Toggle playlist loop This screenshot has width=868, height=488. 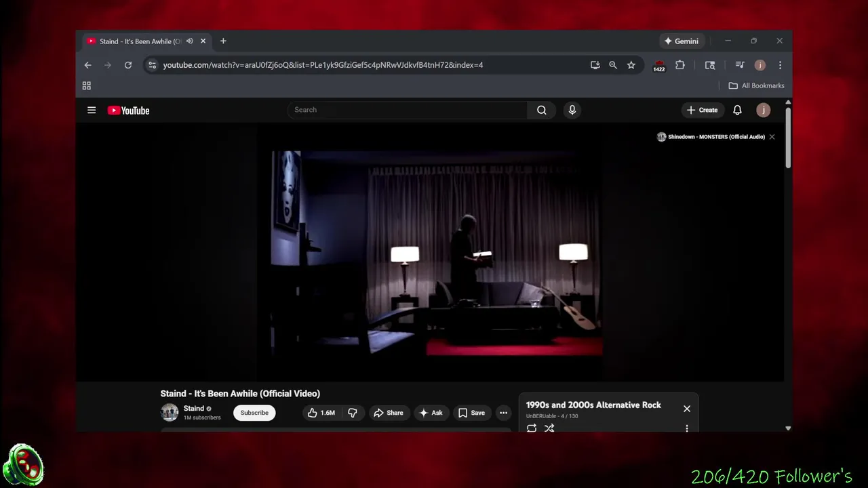pos(532,428)
